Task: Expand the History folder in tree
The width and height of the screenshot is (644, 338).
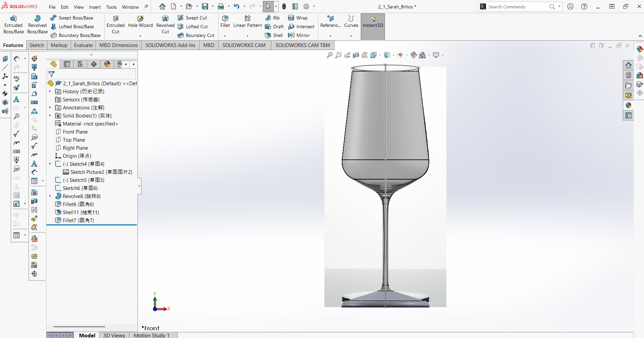Action: click(x=50, y=91)
